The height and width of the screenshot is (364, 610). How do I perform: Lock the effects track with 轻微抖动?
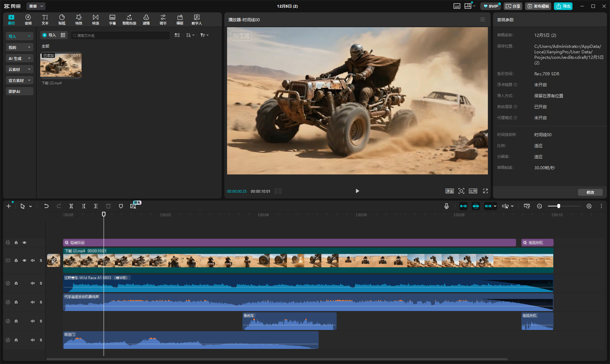pos(16,243)
